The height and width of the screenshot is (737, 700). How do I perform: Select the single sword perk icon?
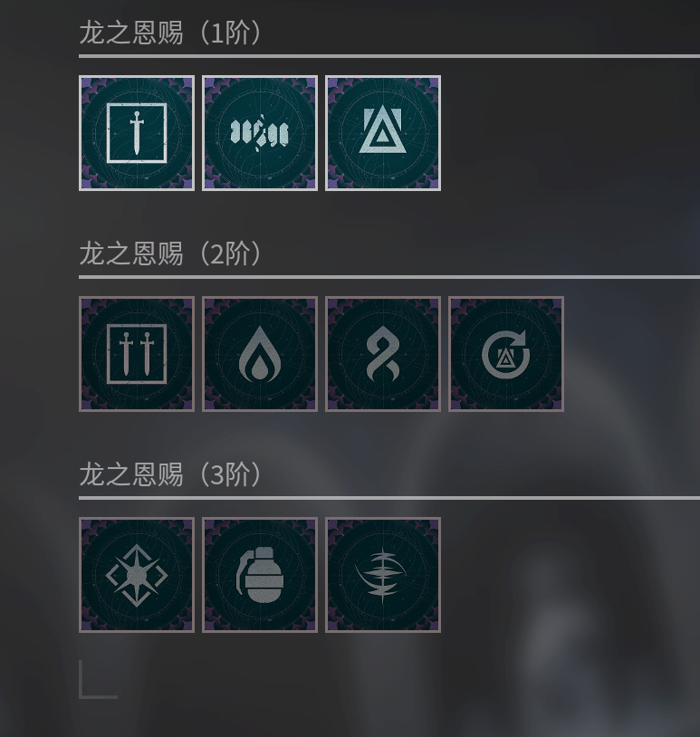pyautogui.click(x=137, y=133)
